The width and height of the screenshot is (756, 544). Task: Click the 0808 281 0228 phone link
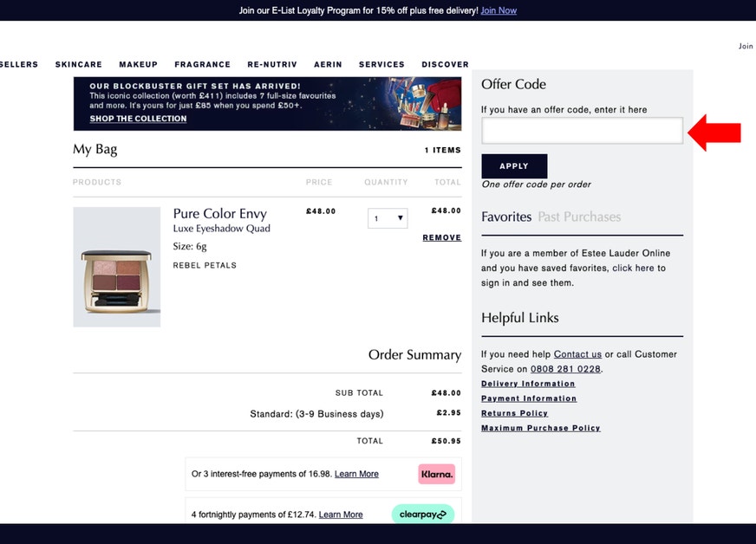click(x=565, y=369)
